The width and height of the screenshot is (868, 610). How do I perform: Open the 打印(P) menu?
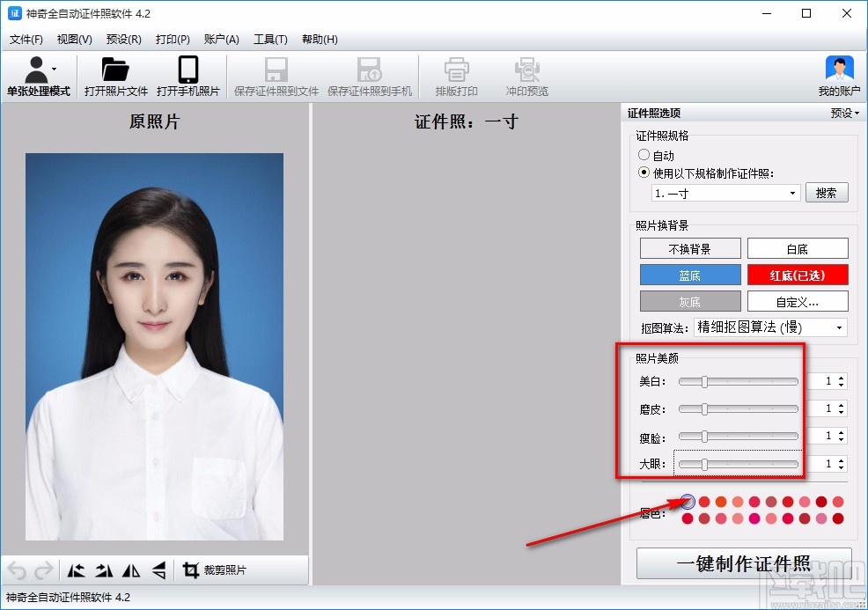[x=173, y=40]
